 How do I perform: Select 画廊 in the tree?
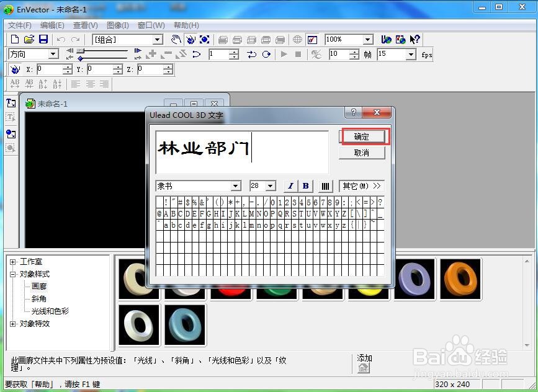(x=39, y=286)
